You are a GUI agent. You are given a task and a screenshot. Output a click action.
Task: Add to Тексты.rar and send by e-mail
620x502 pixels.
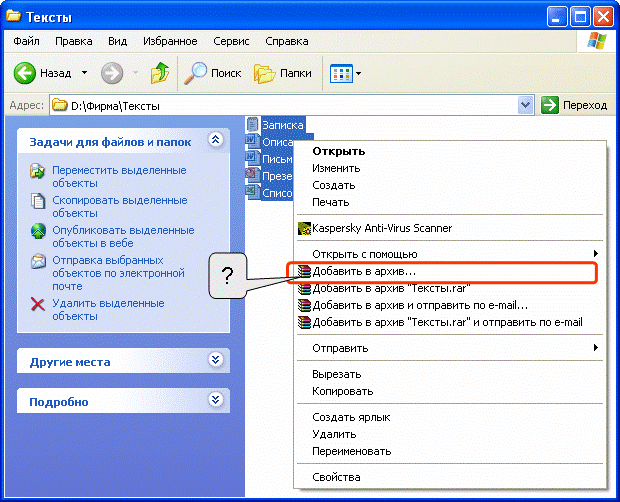pyautogui.click(x=450, y=322)
